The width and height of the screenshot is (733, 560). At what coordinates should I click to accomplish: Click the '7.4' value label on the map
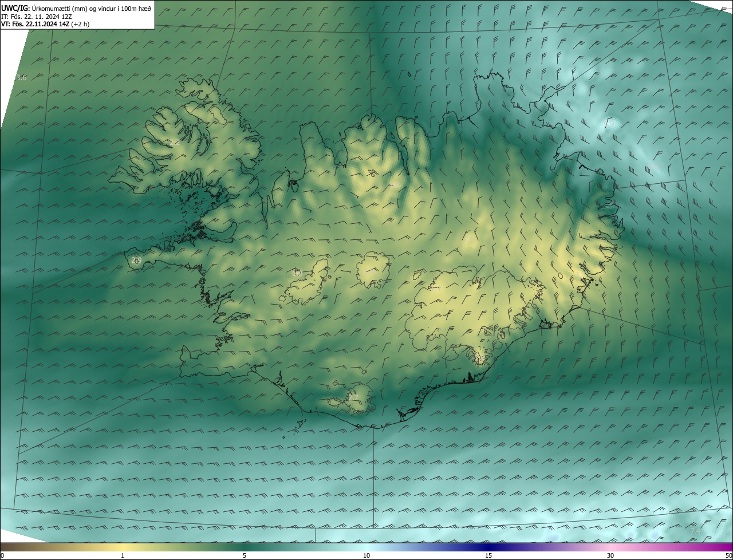696,531
